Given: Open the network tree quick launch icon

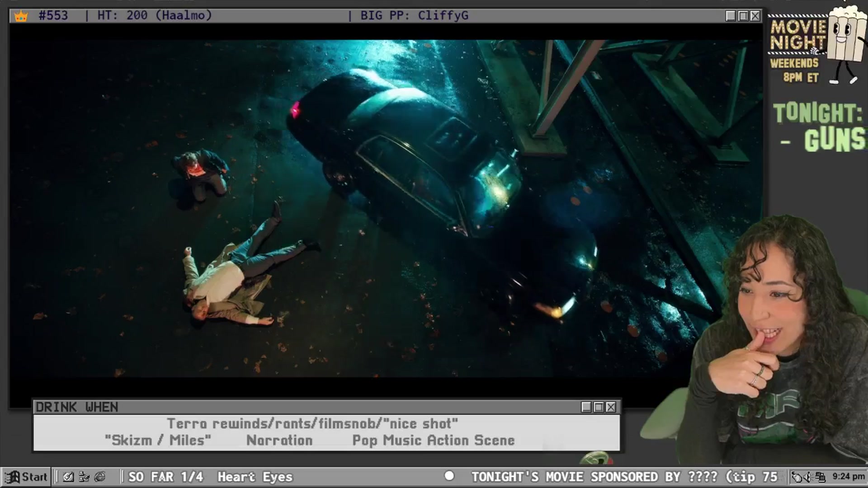Looking at the screenshot, I should [84, 477].
